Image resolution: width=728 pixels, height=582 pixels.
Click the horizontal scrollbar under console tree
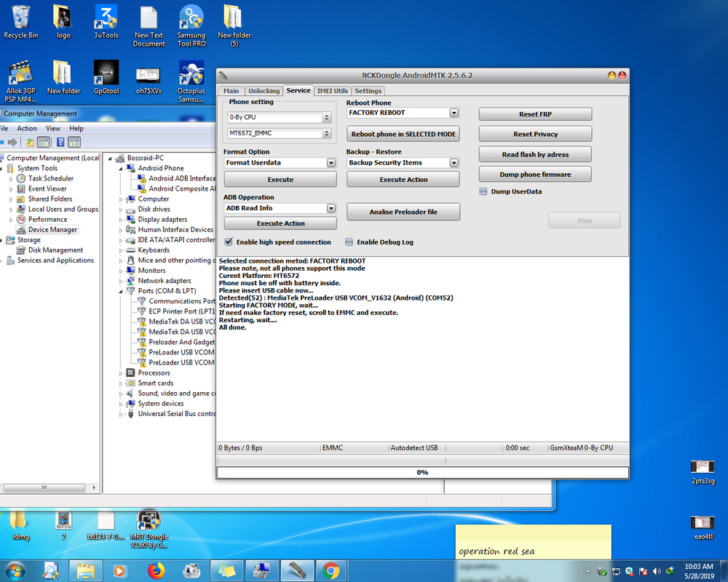[44, 487]
